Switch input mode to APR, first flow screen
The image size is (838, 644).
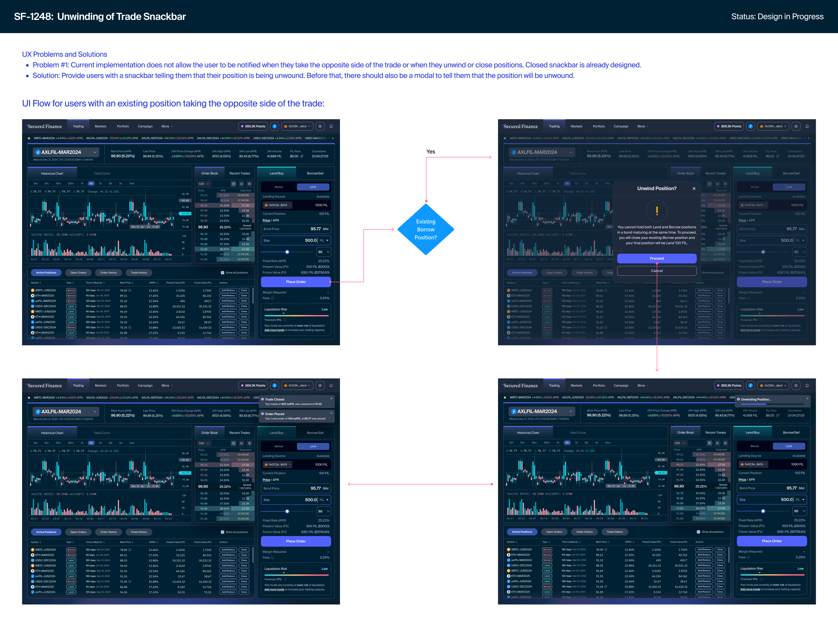click(x=276, y=220)
